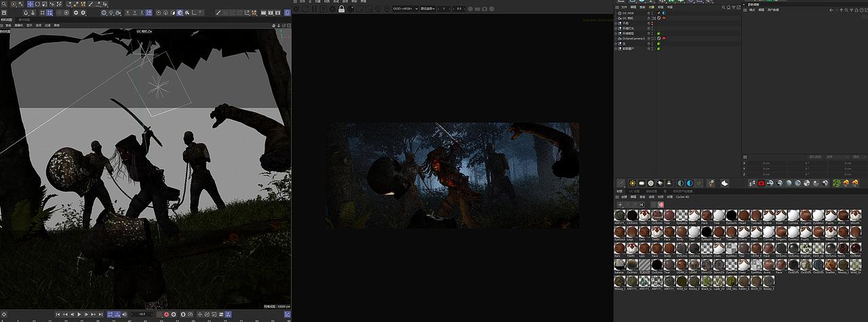Select the katana material
This screenshot has height=322, width=868.
point(620,265)
